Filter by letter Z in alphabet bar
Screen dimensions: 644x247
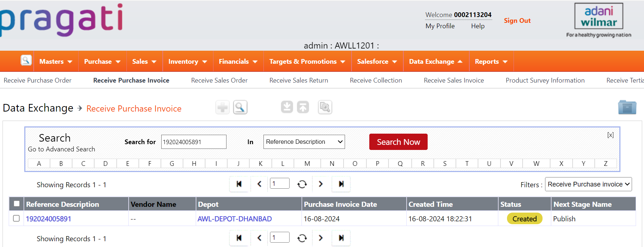(606, 164)
